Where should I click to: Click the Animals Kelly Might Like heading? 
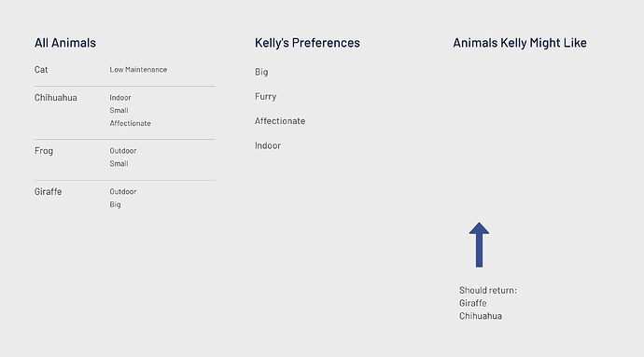tap(520, 43)
